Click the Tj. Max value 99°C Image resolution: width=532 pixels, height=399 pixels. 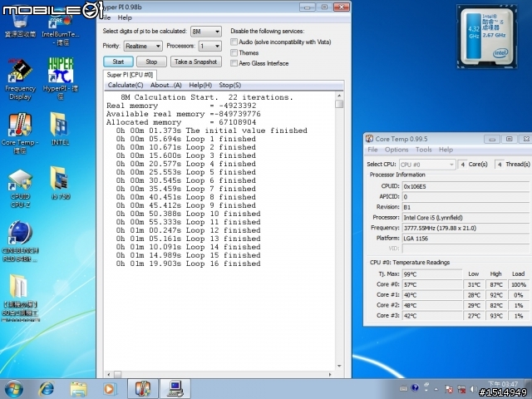pyautogui.click(x=432, y=274)
